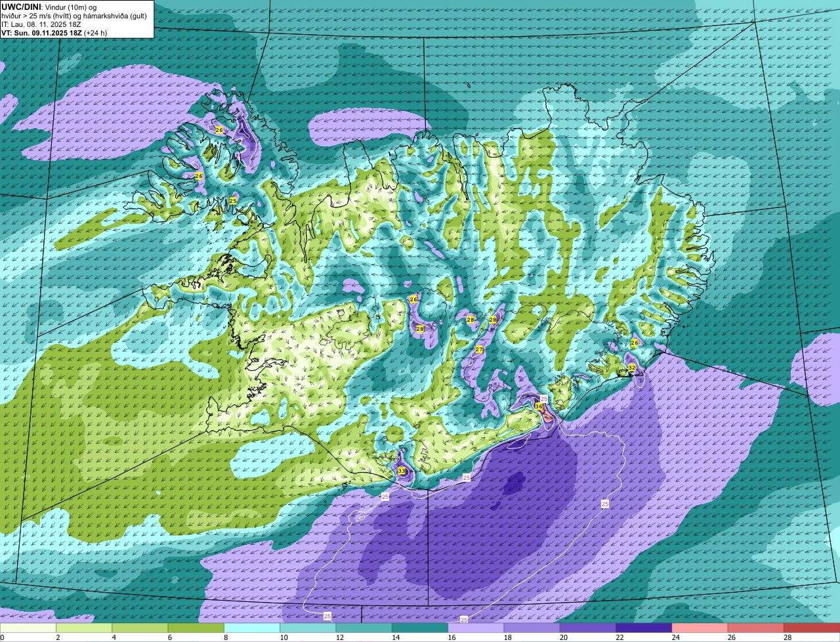Select the "28" tick label on the color scale
This screenshot has width=840, height=642.
click(x=787, y=637)
